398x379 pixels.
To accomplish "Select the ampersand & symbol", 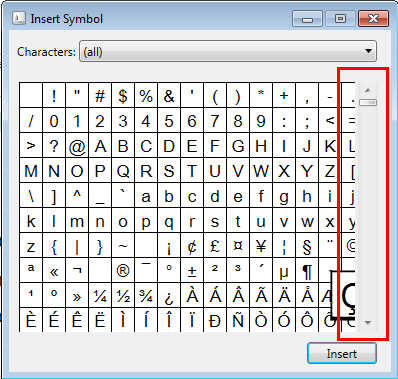I will coord(169,96).
